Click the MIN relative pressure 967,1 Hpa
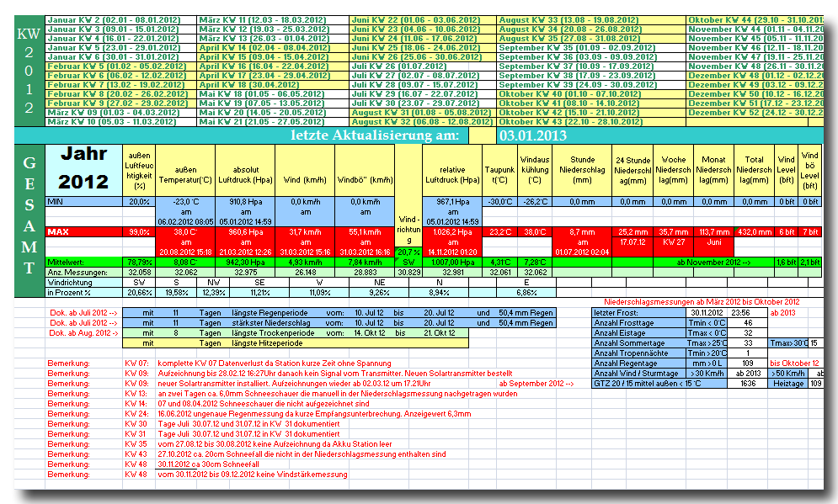The height and width of the screenshot is (504, 838). (452, 202)
